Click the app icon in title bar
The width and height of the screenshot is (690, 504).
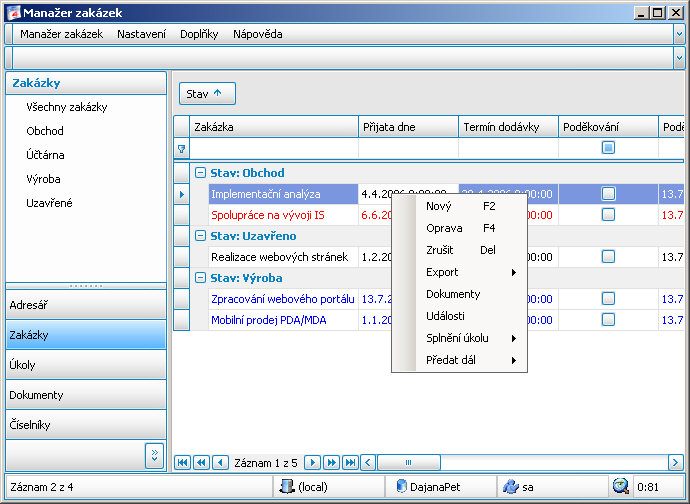(14, 13)
